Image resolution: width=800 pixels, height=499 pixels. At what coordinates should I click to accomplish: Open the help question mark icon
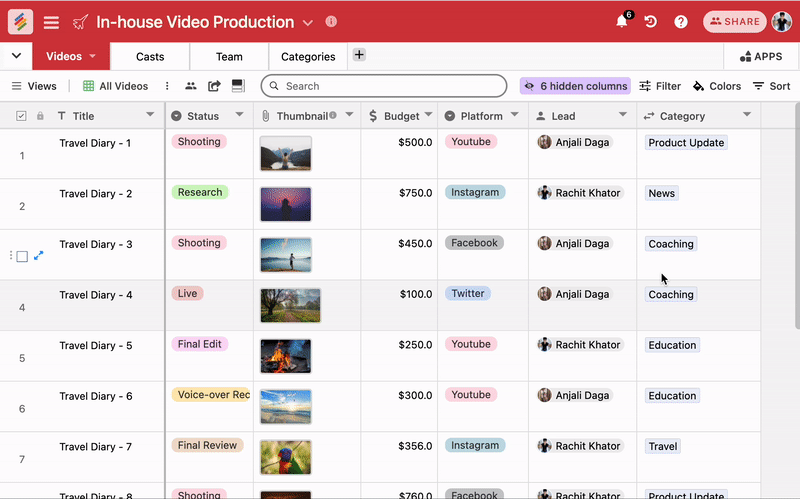681,22
